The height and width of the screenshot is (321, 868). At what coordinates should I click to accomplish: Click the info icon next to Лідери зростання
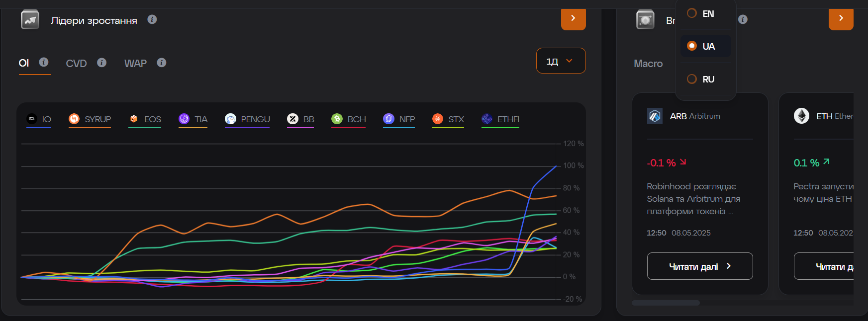(x=152, y=19)
